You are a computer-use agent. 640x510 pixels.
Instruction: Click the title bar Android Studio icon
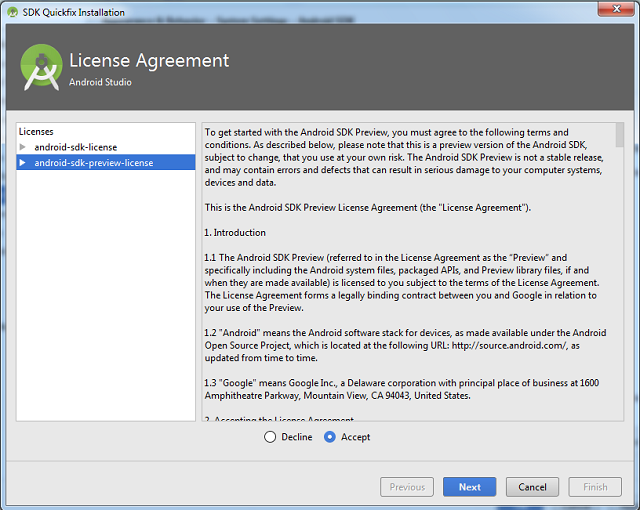(13, 12)
